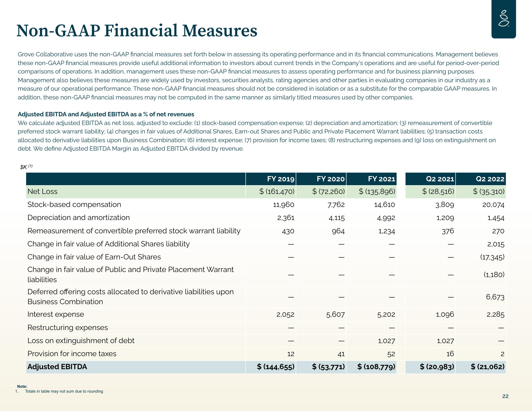Click the FY 2021 column header

[381, 179]
